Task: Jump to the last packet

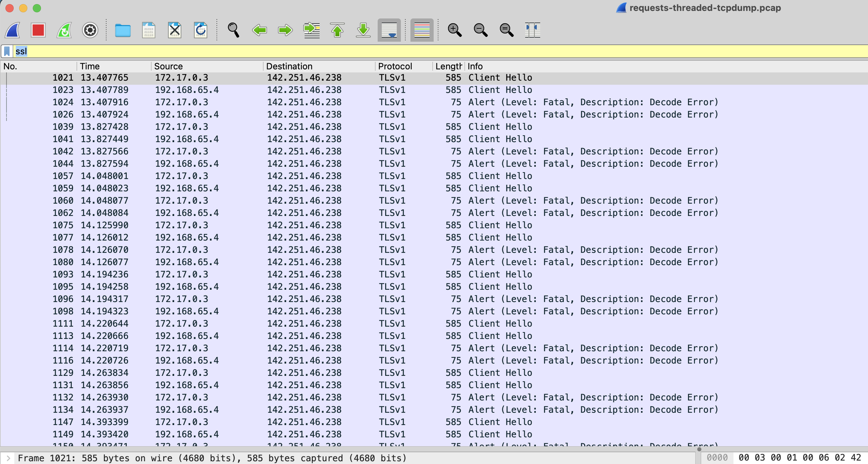Action: coord(363,30)
